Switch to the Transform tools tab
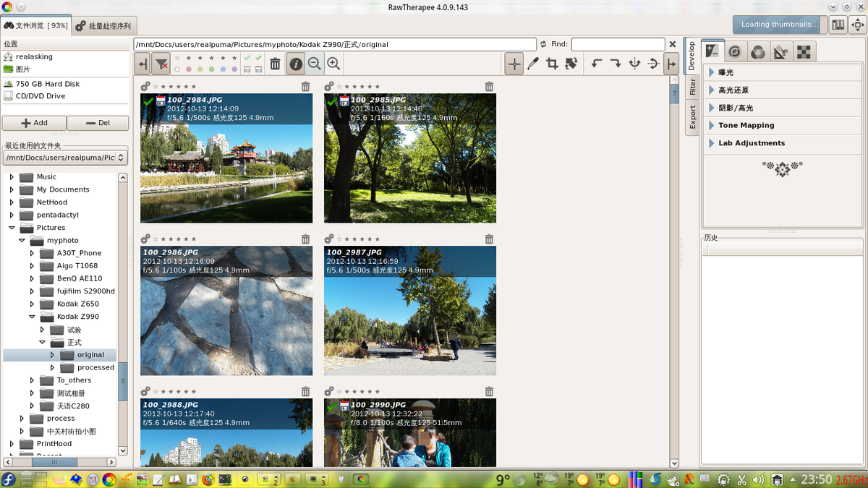 pyautogui.click(x=781, y=51)
